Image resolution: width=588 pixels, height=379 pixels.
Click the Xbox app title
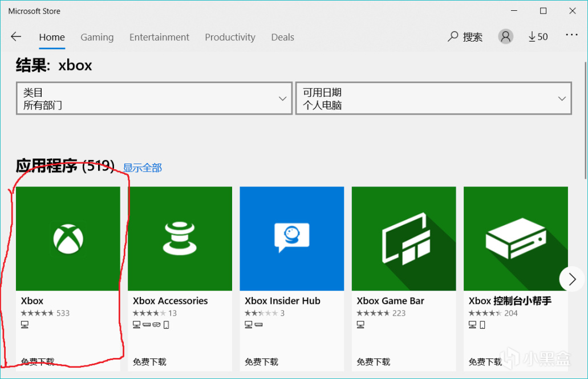pyautogui.click(x=33, y=301)
